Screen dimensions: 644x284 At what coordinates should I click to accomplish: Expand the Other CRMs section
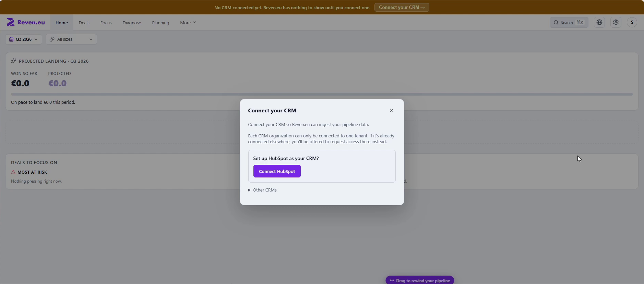262,190
